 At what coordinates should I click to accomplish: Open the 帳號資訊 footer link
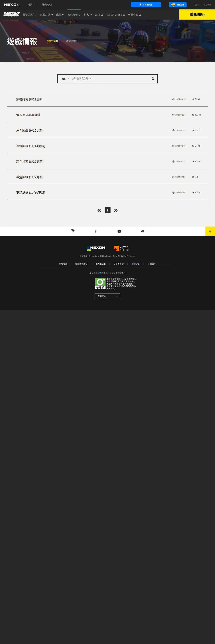(x=63, y=264)
